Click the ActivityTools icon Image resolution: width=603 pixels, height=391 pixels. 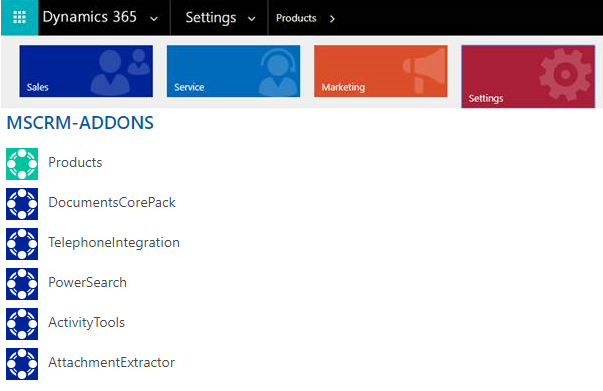pyautogui.click(x=22, y=324)
